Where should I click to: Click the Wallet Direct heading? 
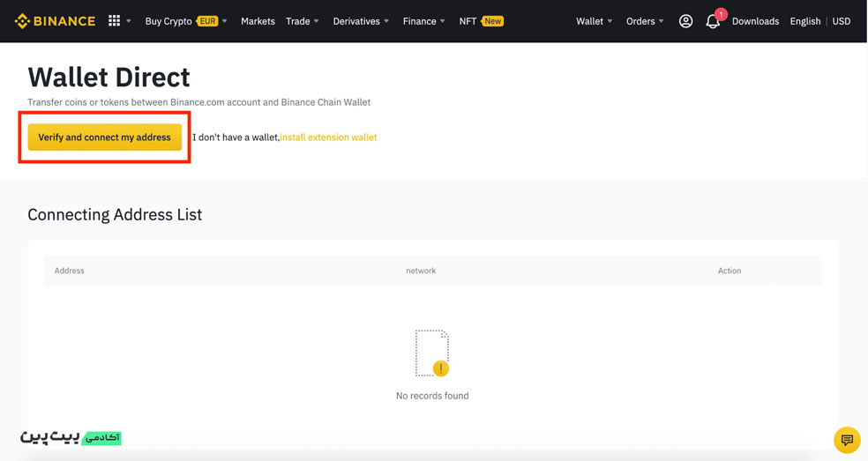[x=109, y=77]
